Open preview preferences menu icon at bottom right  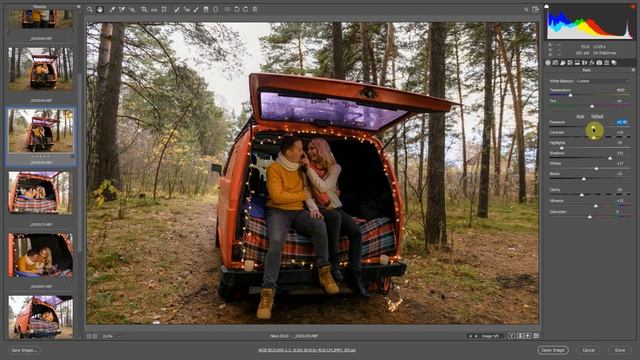click(536, 336)
